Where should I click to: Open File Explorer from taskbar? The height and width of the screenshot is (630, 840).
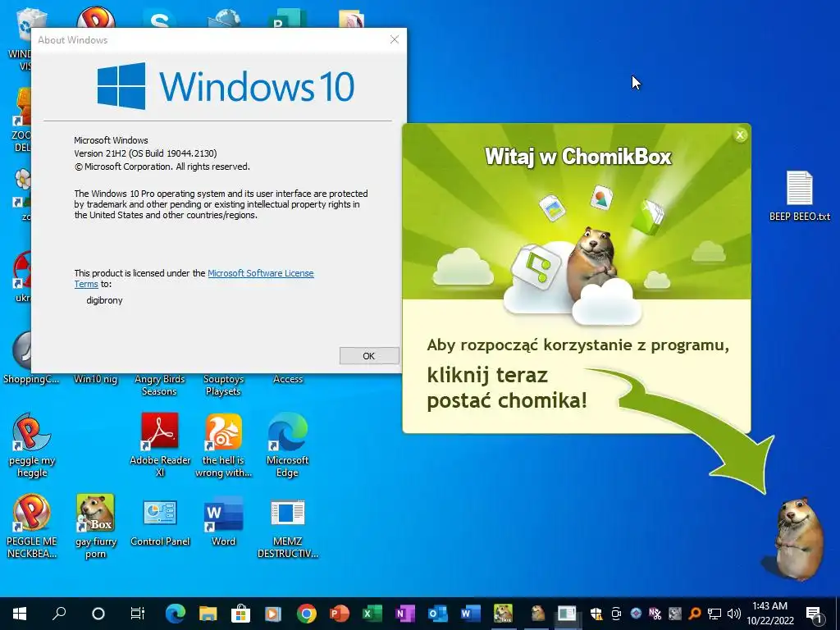point(208,614)
